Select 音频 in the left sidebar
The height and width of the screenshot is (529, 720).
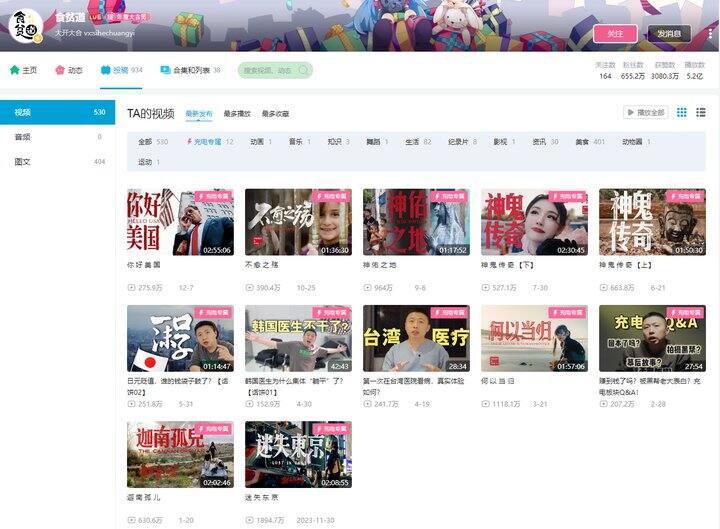(57, 137)
